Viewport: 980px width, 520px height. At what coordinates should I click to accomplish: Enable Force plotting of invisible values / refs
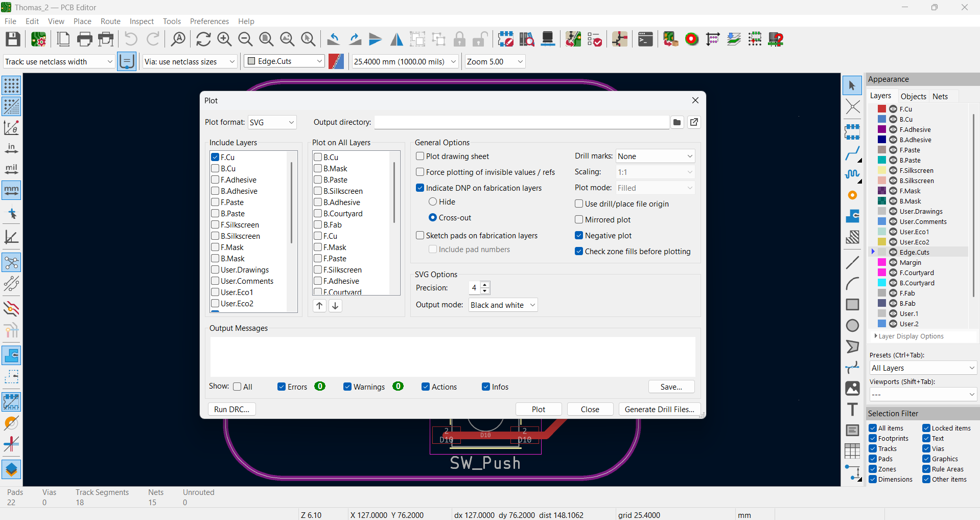[x=420, y=172]
